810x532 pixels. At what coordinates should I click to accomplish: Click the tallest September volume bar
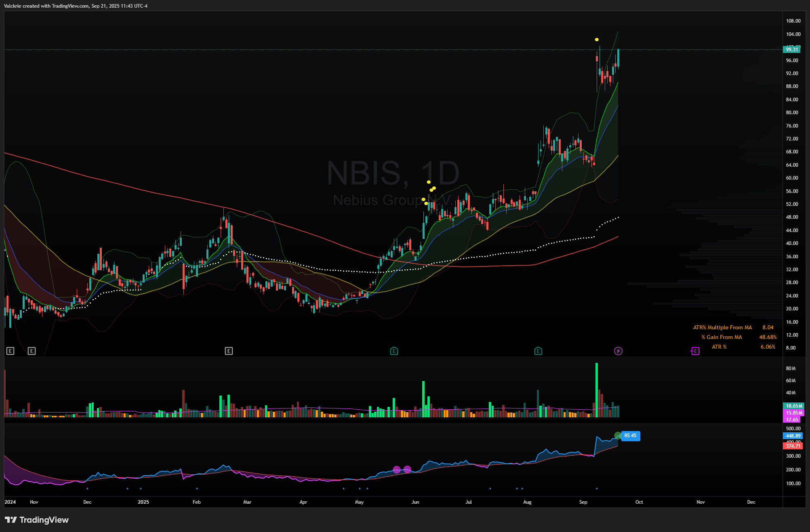597,390
